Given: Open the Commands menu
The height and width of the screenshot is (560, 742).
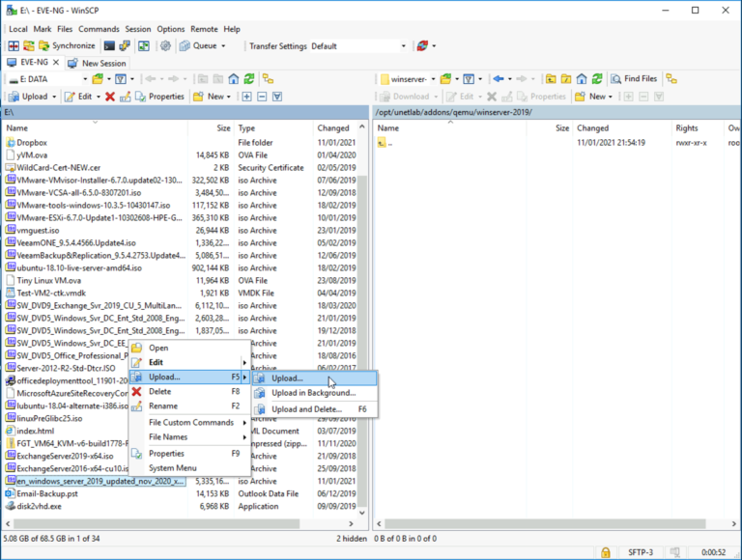Looking at the screenshot, I should click(x=99, y=29).
